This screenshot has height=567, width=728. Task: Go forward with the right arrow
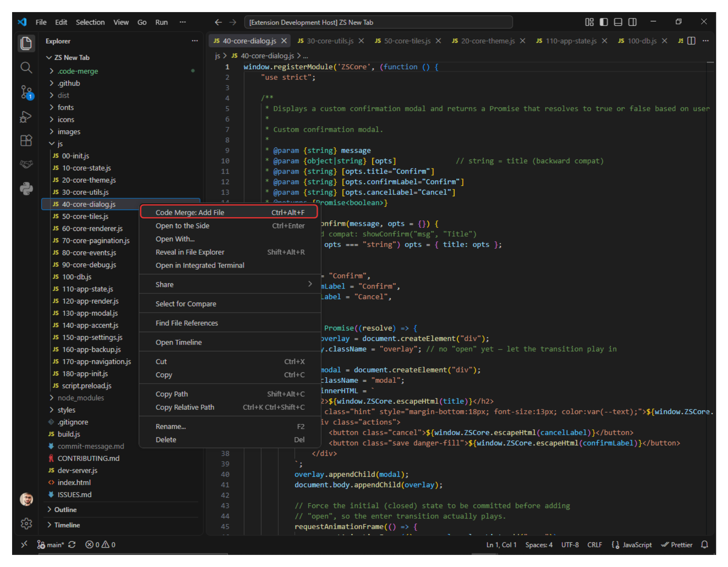233,22
